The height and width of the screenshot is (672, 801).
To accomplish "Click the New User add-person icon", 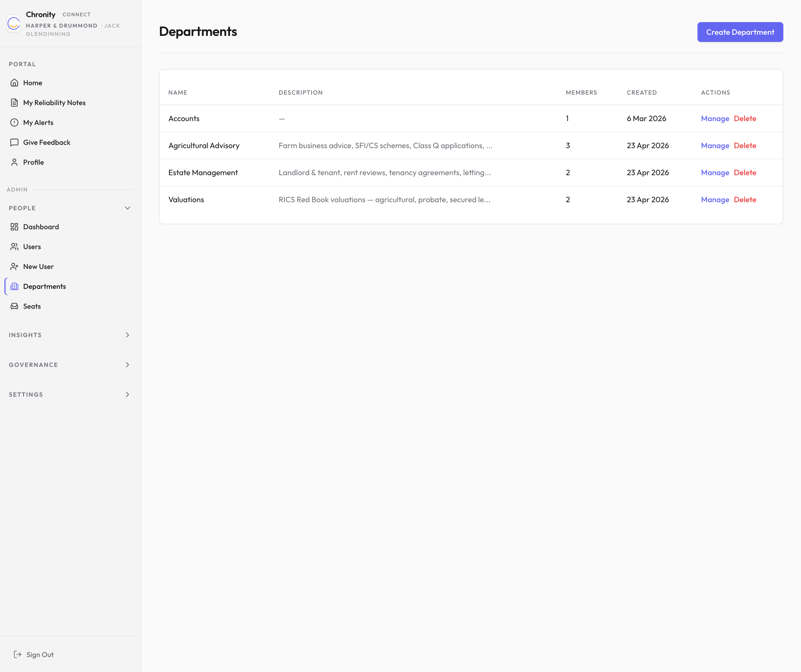I will pyautogui.click(x=15, y=266).
